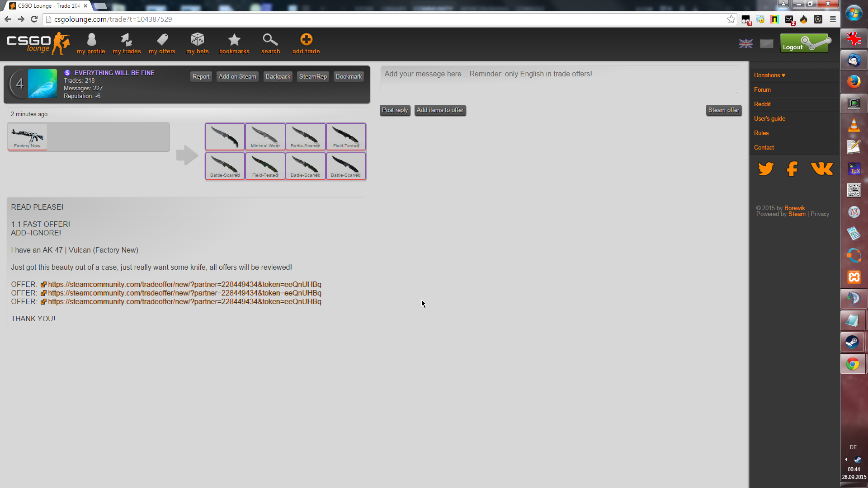
Task: Open the Twitter bird icon
Action: point(766,169)
